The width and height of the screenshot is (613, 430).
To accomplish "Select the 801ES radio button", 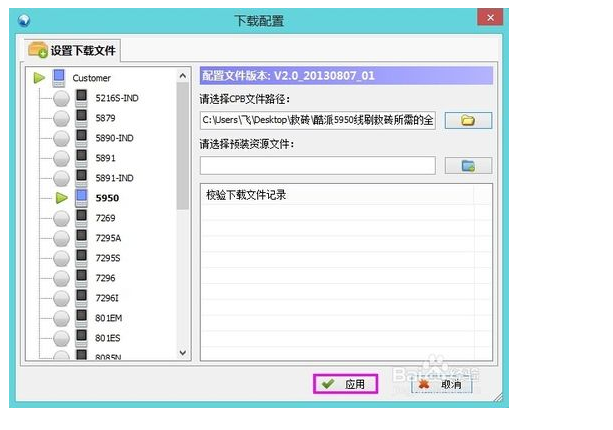I will click(x=61, y=338).
